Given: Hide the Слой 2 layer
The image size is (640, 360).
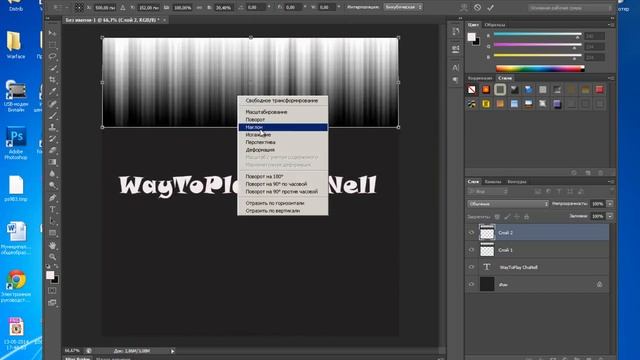Looking at the screenshot, I should click(x=471, y=233).
